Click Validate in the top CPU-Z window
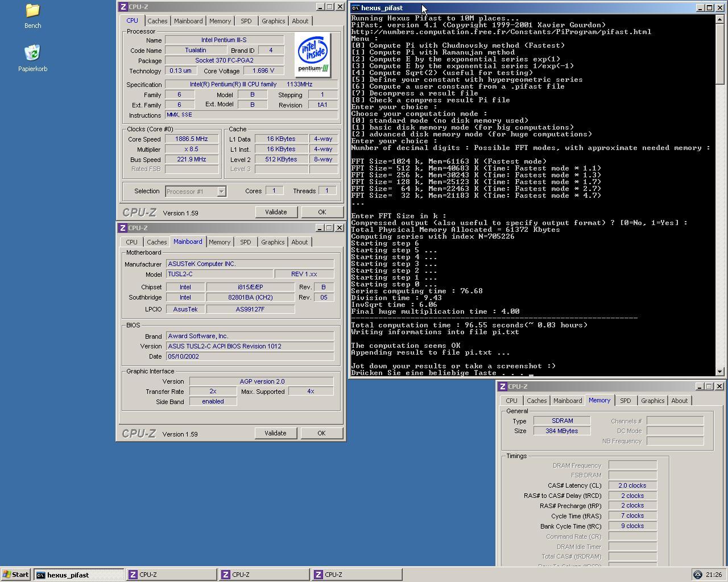 (276, 212)
